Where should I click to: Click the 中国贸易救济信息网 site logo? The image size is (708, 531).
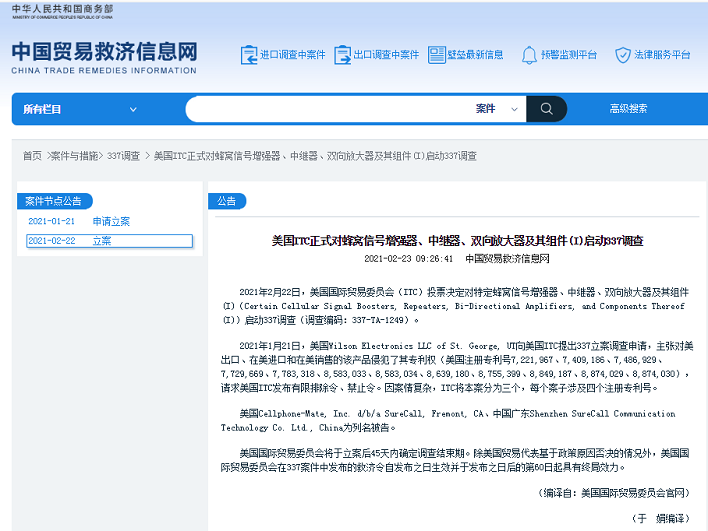click(104, 58)
